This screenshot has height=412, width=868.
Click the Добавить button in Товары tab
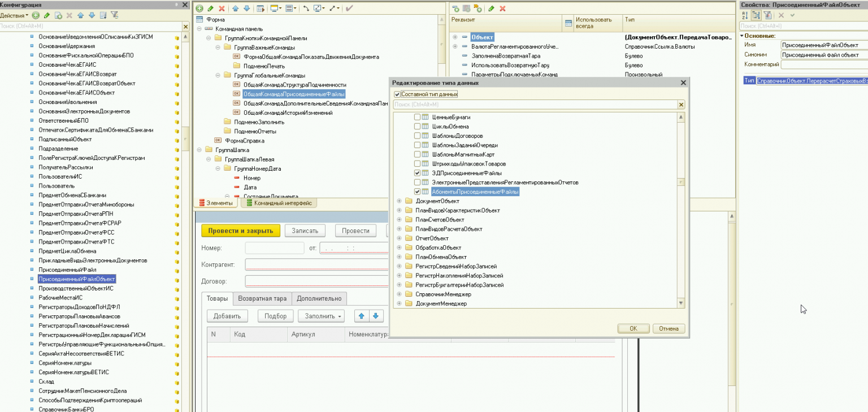point(227,316)
